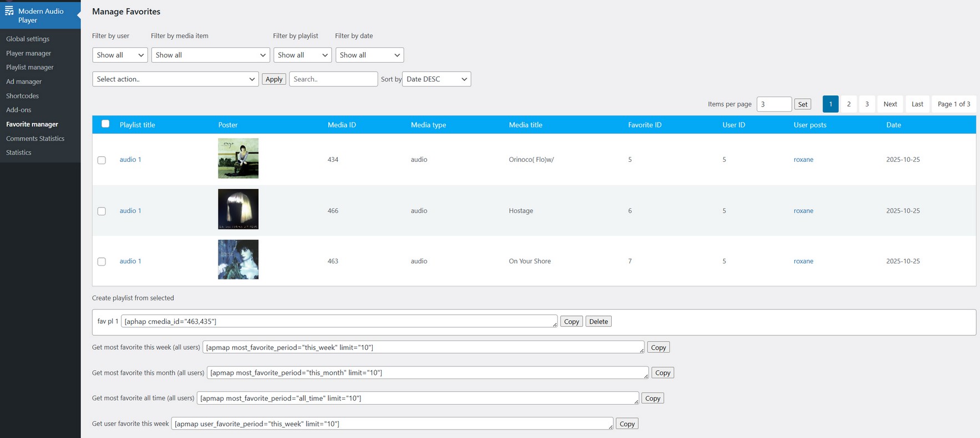Screen dimensions: 980x438
Task: Copy the most favorite this week shortcode
Action: point(658,348)
